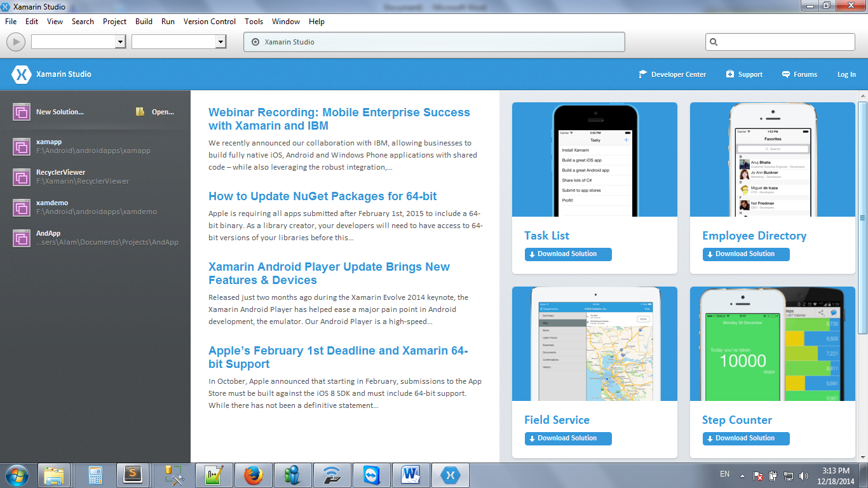868x488 pixels.
Task: Open Apple's February 1st Deadline article
Action: tap(338, 357)
